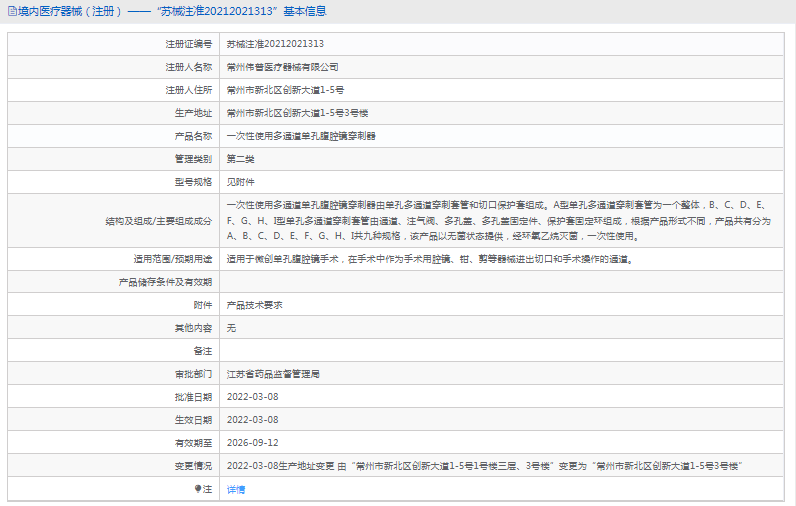Click the 结构及组成/主要组成成分 label
Image resolution: width=796 pixels, height=506 pixels.
point(158,221)
